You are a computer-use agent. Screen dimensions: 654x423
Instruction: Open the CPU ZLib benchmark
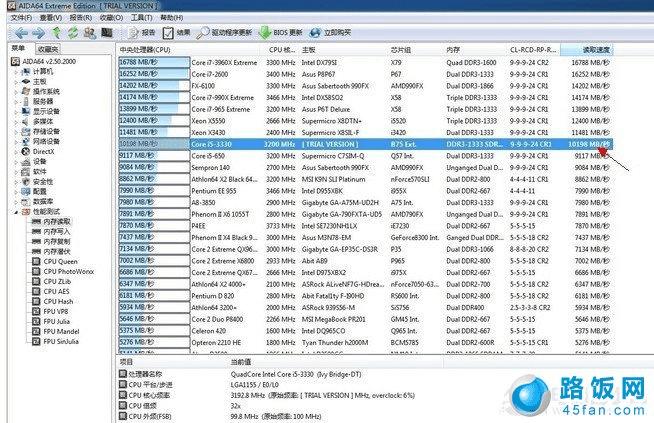point(52,282)
